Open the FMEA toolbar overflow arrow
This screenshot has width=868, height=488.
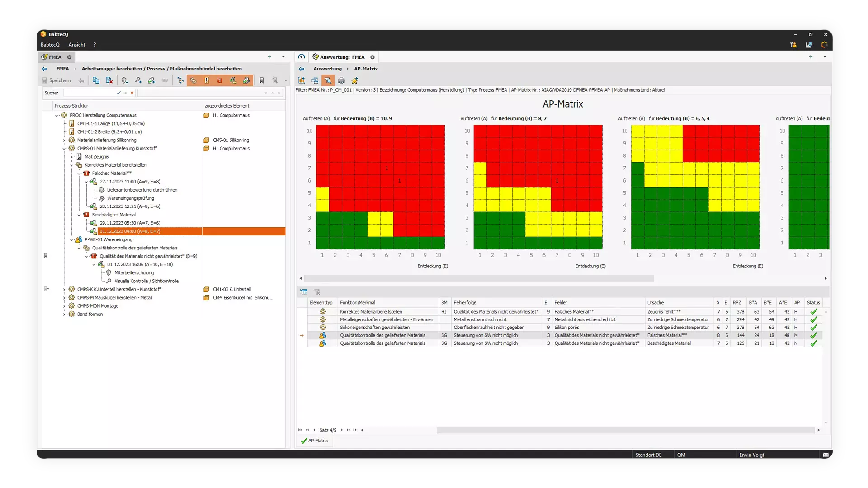pyautogui.click(x=286, y=81)
